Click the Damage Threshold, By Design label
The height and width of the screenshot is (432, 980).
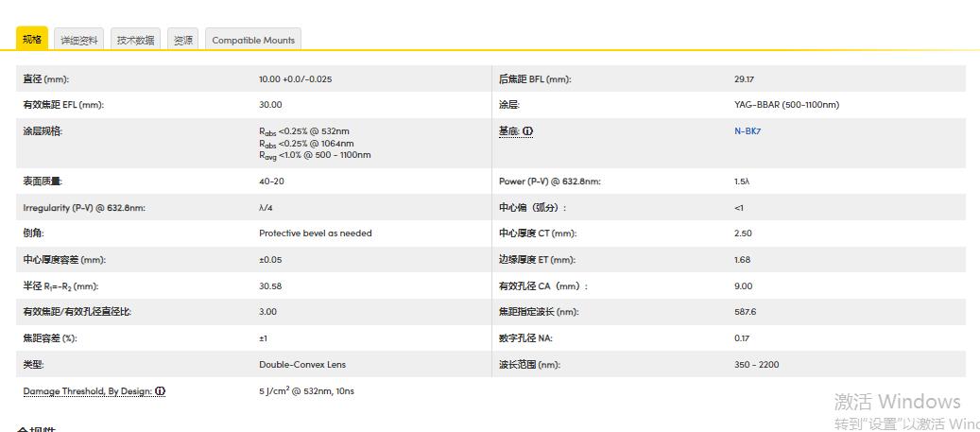[87, 390]
